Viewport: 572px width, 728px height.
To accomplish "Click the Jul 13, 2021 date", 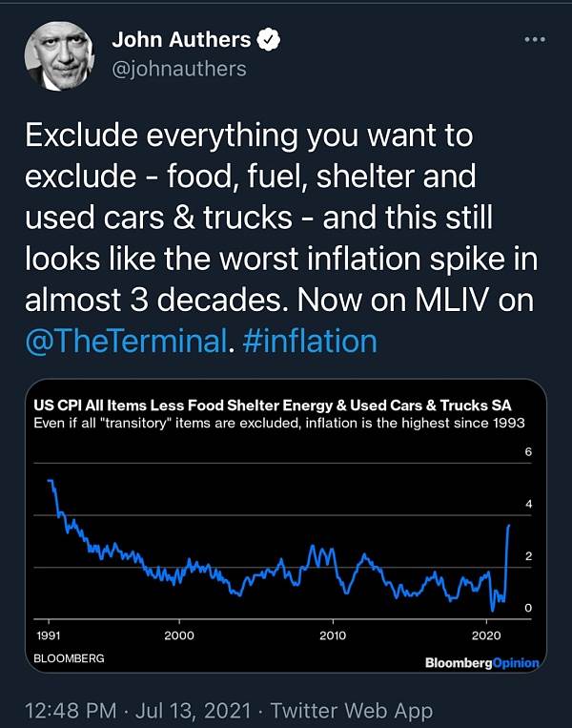I will (x=193, y=711).
